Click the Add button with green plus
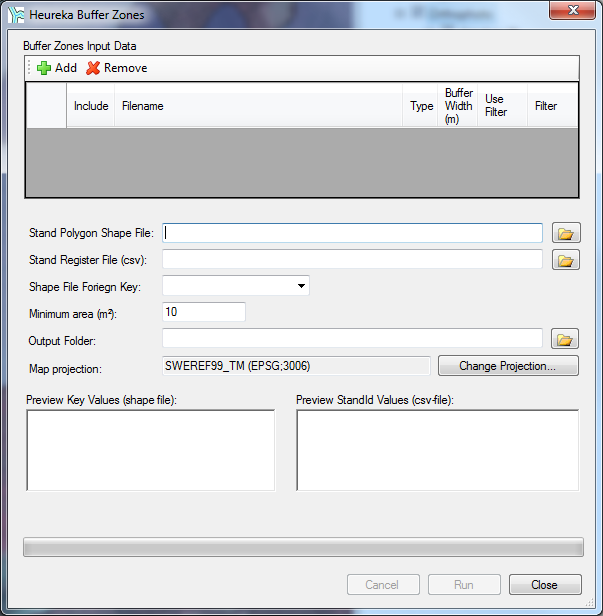This screenshot has width=603, height=616. [x=57, y=68]
